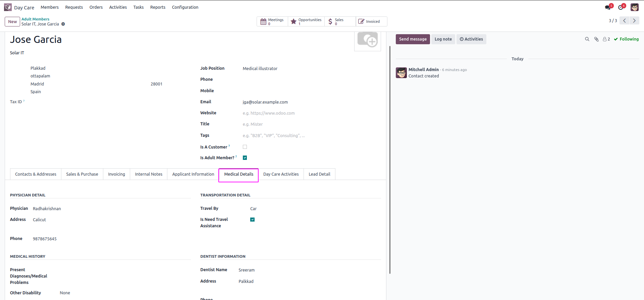Open the Reports menu
This screenshot has height=300, width=644.
[x=158, y=7]
